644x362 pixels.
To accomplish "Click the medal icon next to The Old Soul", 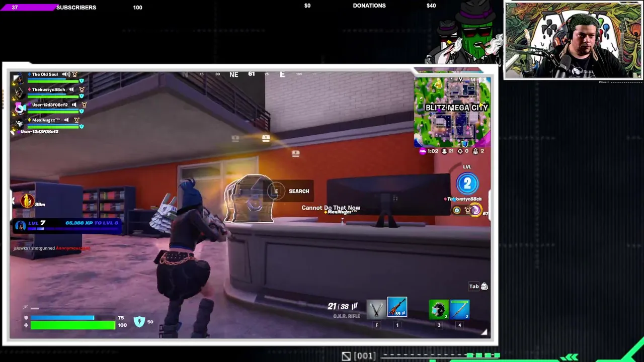I will pos(74,74).
